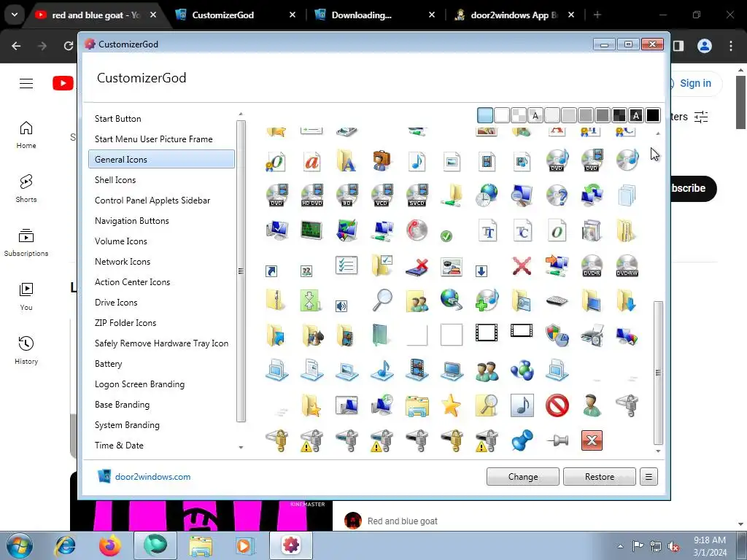
Task: Pick the red lowercase 'a' font icon
Action: tap(311, 161)
